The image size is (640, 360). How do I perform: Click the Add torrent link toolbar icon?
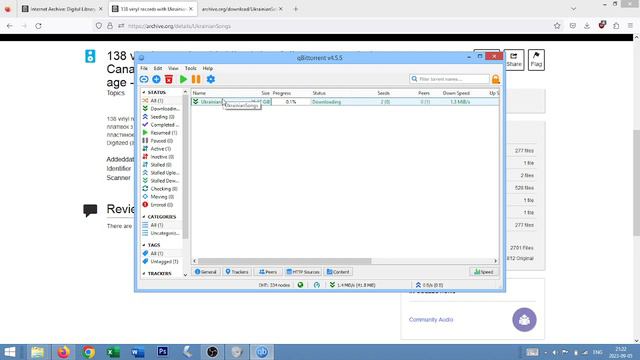pyautogui.click(x=144, y=79)
